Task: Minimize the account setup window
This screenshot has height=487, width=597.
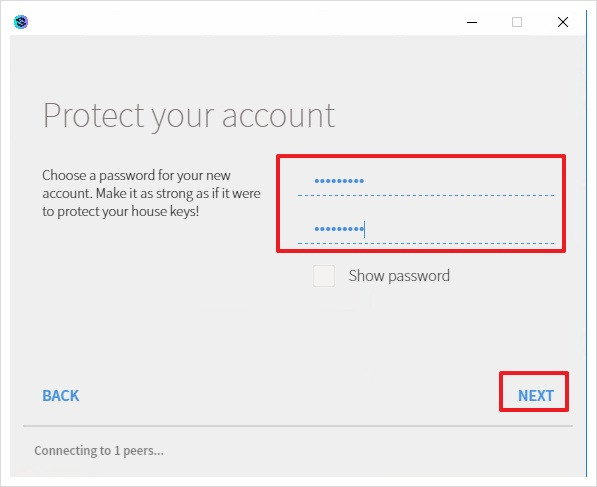Action: click(472, 22)
